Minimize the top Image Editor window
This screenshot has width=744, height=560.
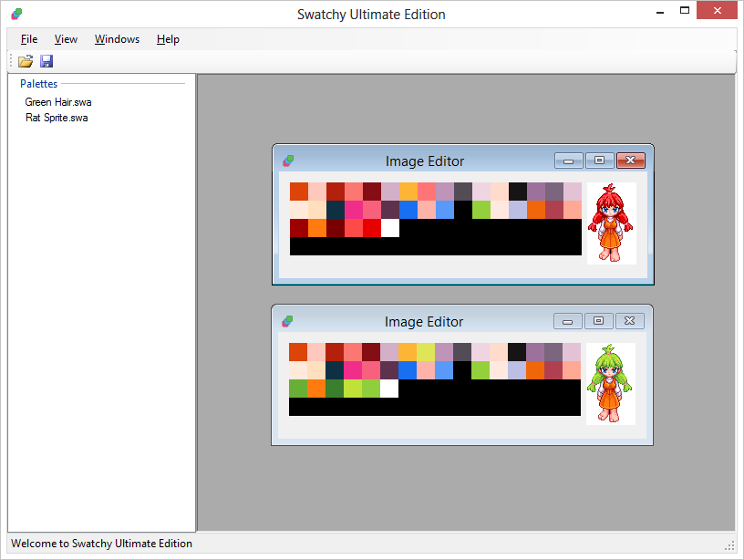tap(568, 161)
